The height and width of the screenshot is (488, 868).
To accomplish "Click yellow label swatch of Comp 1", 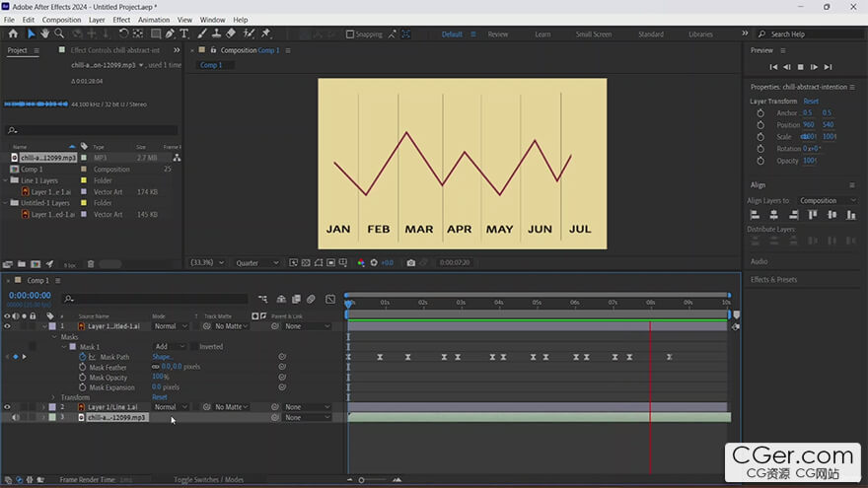I will [x=84, y=170].
